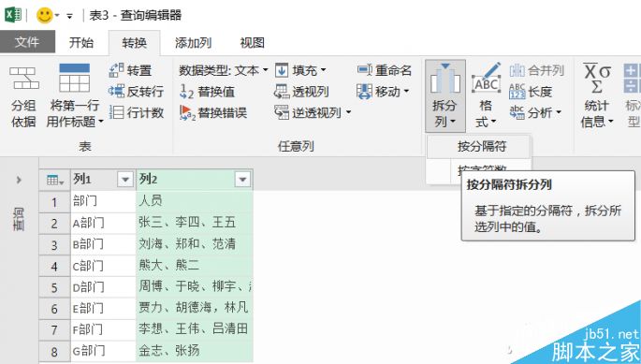Open the 格式 format dropdown

(x=486, y=95)
